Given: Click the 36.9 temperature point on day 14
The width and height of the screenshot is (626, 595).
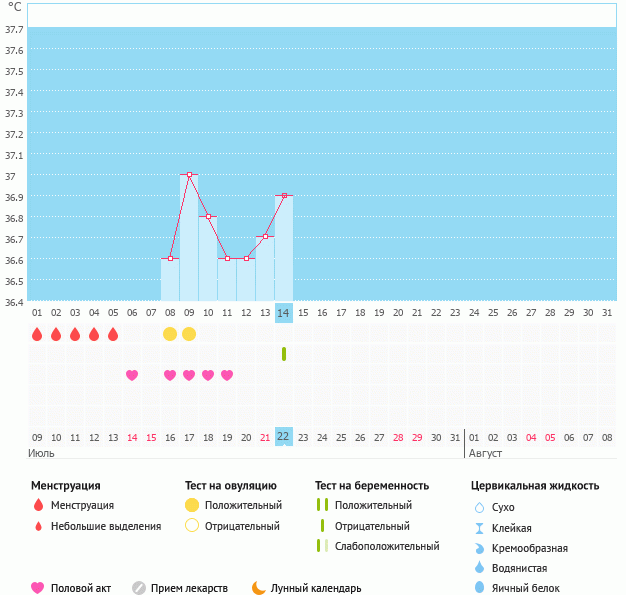Looking at the screenshot, I should click(284, 196).
